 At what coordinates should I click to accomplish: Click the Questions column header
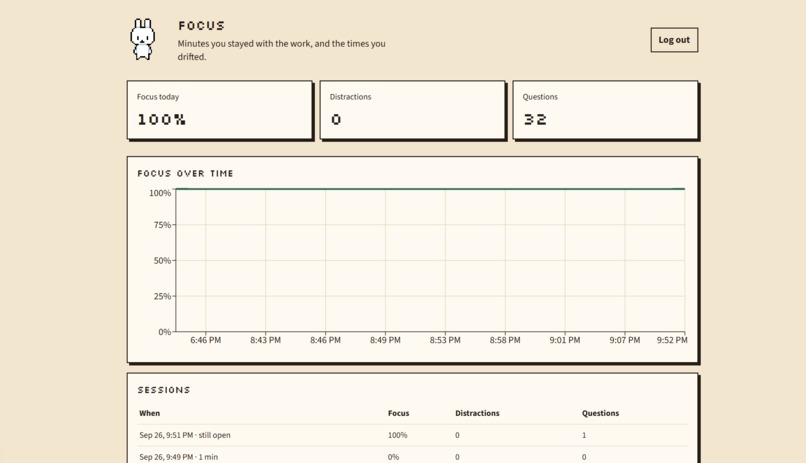click(600, 413)
